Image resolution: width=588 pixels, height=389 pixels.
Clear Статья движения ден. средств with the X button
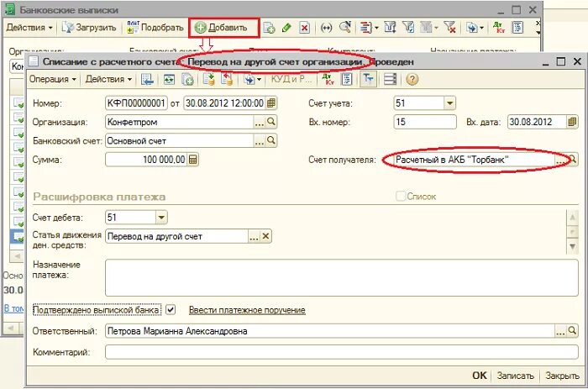(265, 236)
